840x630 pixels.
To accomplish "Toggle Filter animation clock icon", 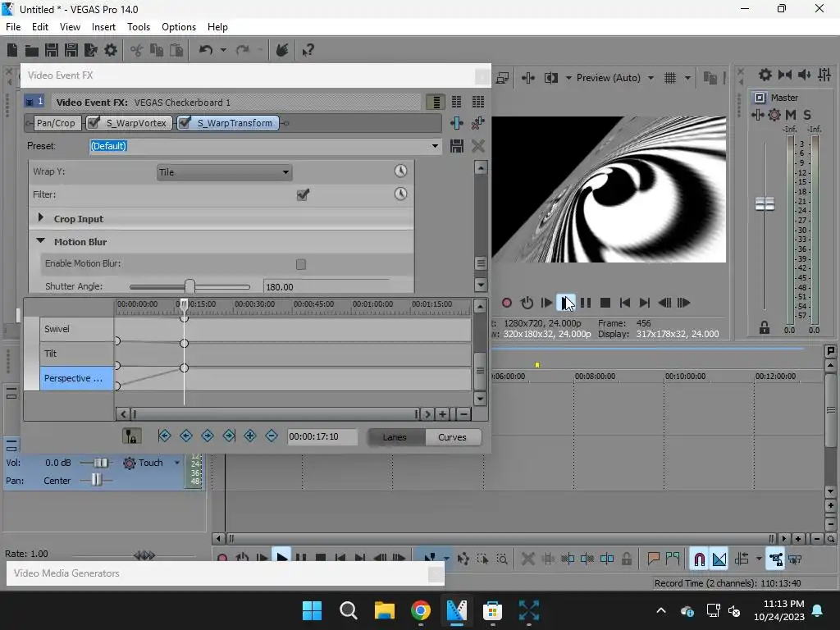I will [x=400, y=194].
